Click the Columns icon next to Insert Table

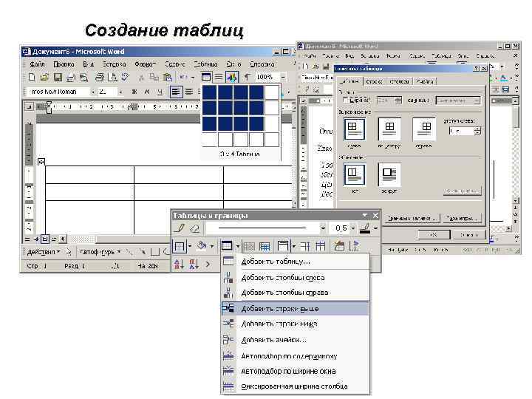(x=219, y=78)
